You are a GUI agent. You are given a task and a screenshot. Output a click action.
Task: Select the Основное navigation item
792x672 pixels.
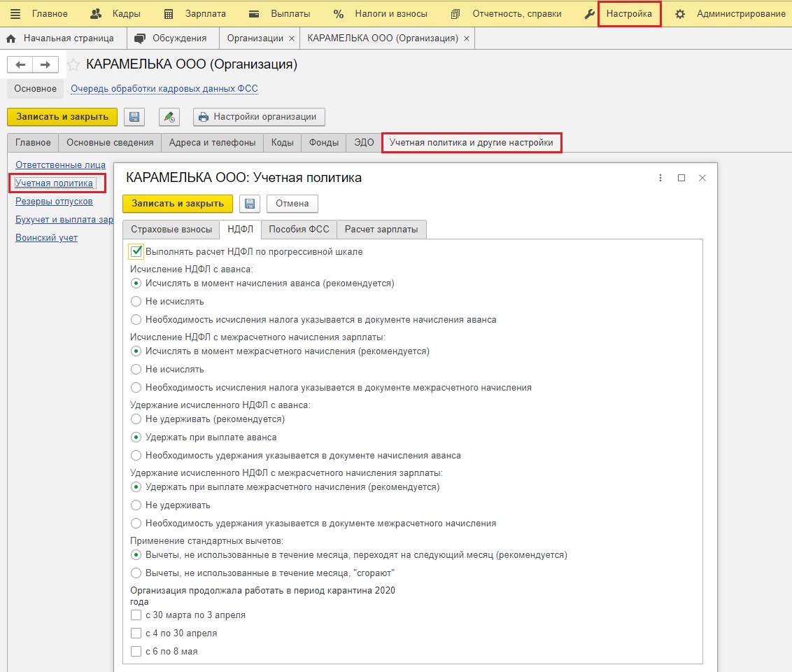click(x=36, y=88)
